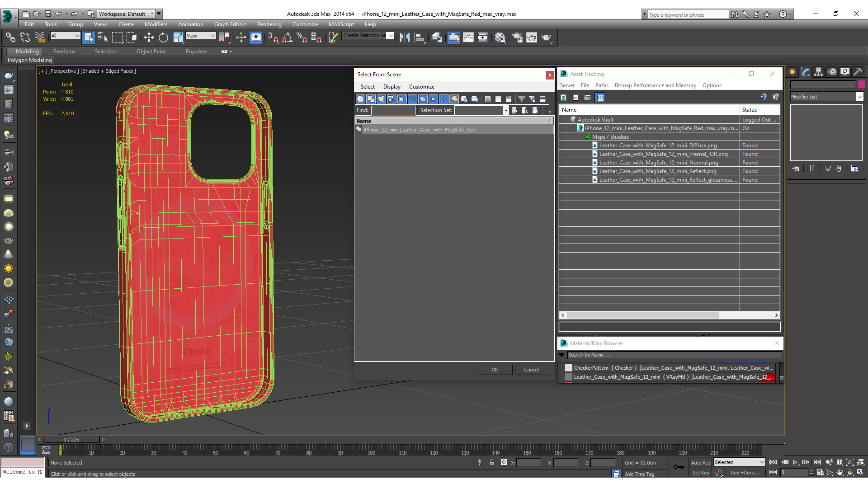Activate the Select and Uniform Scale tool
Viewport: 868px width, 488px height.
click(178, 38)
